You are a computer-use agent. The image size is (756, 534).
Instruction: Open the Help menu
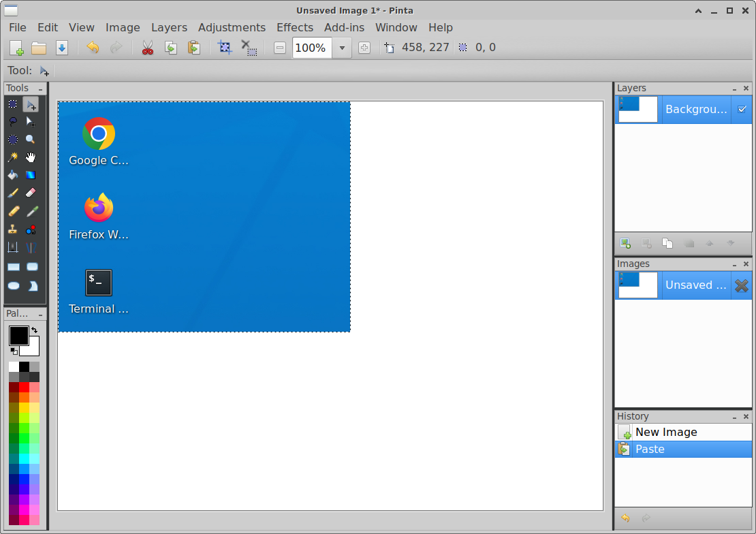click(x=441, y=27)
